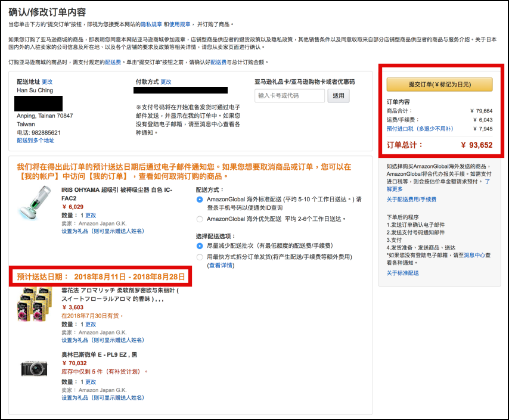Select 用最快方式拆分订单发货 shipping option
509x420 pixels.
(200, 257)
